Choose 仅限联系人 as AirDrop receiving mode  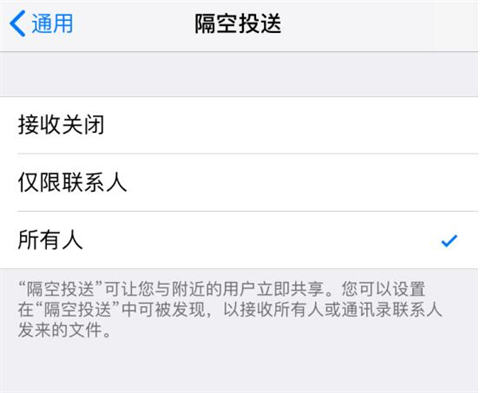(x=239, y=183)
